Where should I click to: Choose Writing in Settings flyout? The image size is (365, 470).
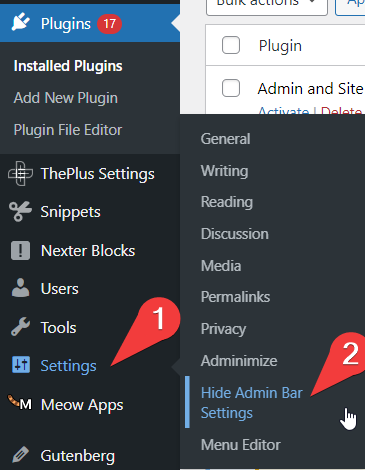pyautogui.click(x=224, y=171)
